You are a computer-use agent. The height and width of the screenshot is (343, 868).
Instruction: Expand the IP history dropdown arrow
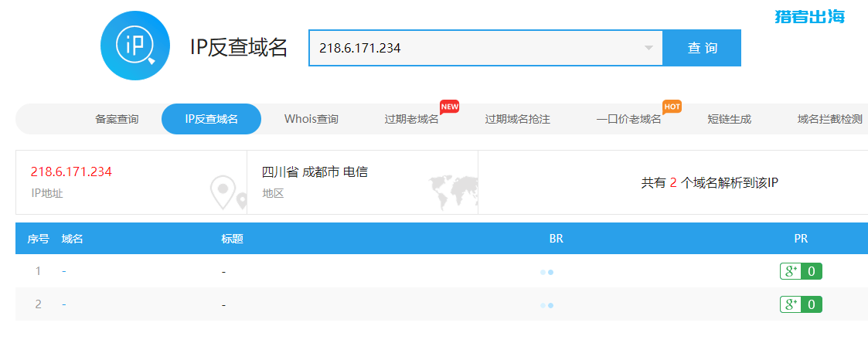tap(648, 48)
